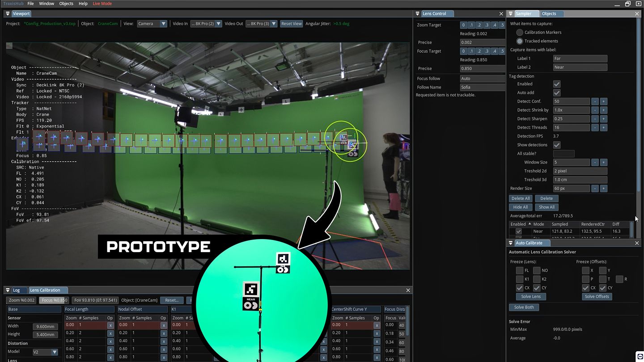
Task: Increase Detect Conf. with plus button
Action: tap(603, 101)
